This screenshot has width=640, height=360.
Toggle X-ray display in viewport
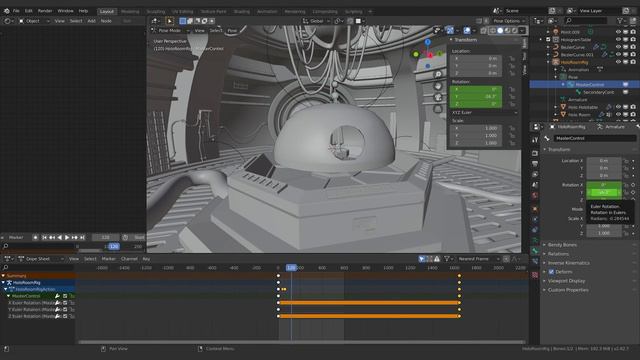pyautogui.click(x=484, y=31)
